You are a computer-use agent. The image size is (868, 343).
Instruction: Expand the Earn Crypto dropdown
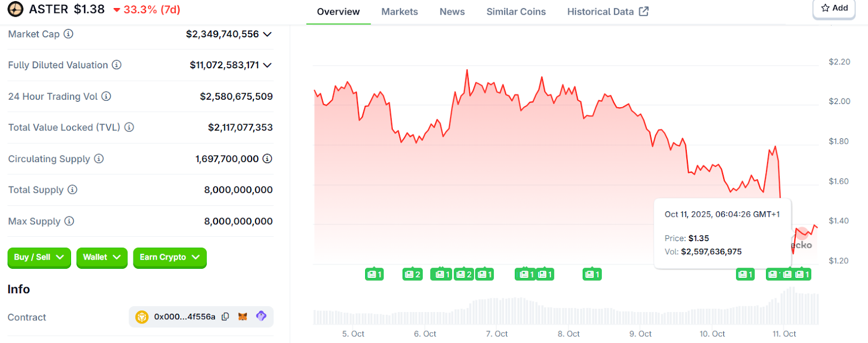coord(169,257)
